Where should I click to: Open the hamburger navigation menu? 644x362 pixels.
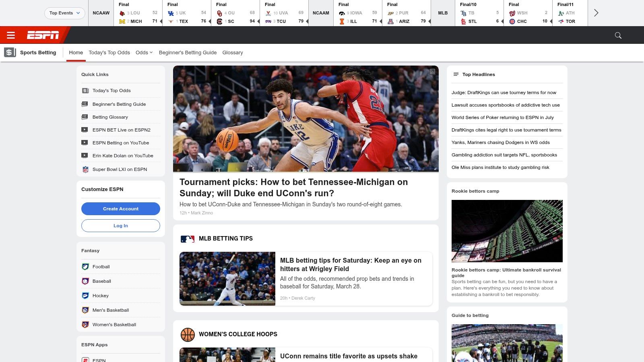(11, 35)
